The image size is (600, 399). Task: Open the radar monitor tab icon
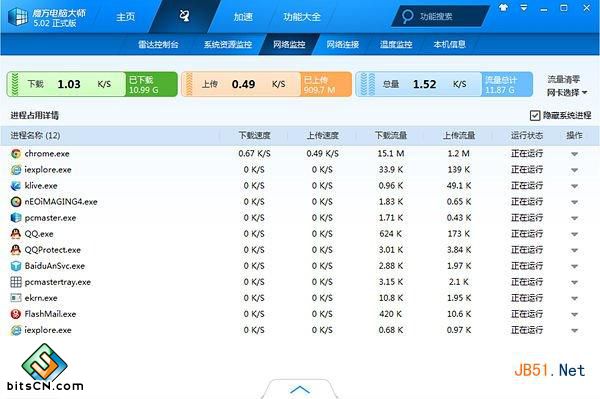pos(185,16)
